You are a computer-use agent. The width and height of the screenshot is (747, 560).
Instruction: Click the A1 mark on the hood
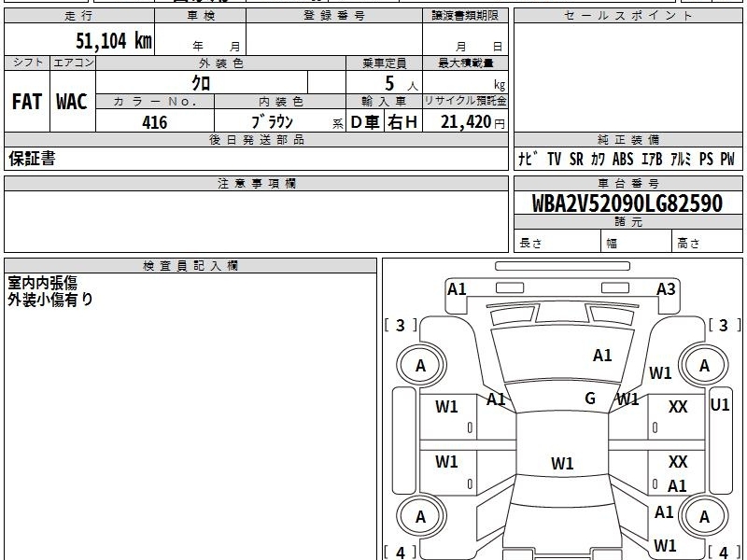tap(602, 356)
